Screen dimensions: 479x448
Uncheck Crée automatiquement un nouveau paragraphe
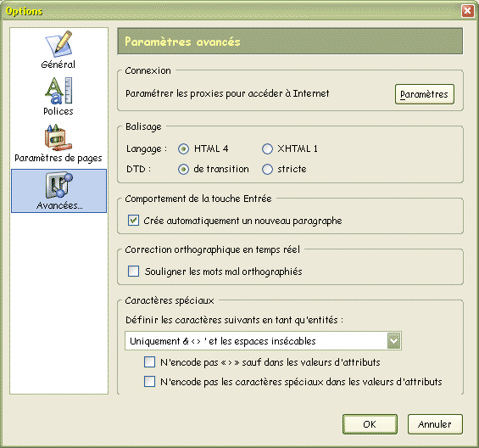[x=133, y=220]
